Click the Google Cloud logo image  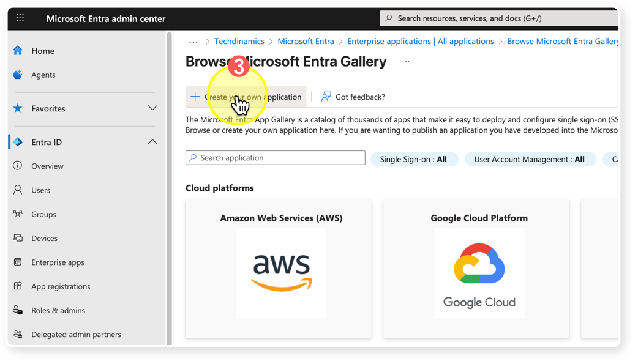479,273
